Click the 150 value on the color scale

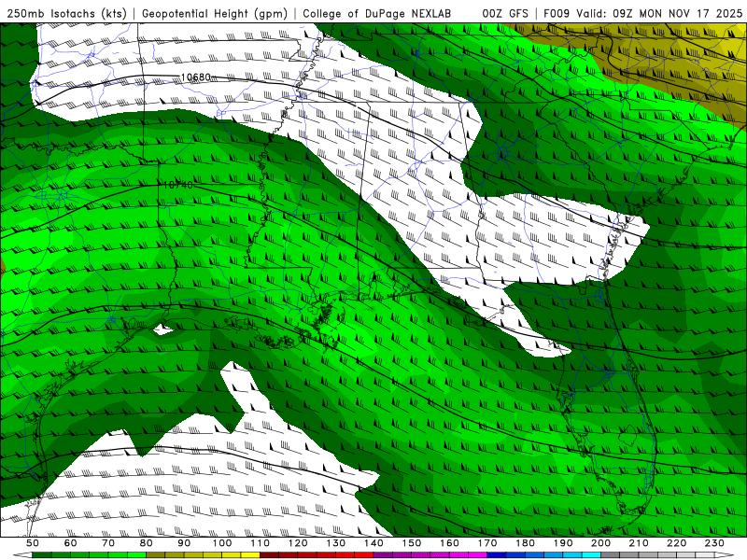(412, 543)
